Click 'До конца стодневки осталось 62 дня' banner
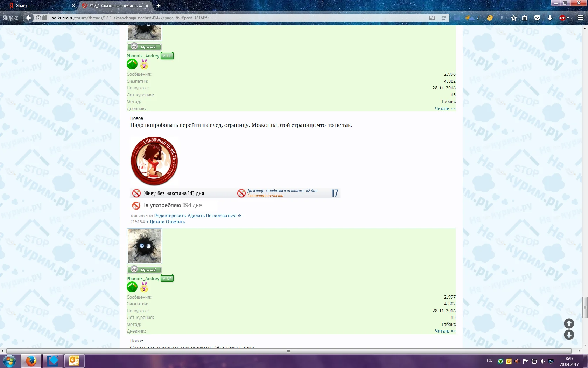The width and height of the screenshot is (588, 368). (x=288, y=193)
